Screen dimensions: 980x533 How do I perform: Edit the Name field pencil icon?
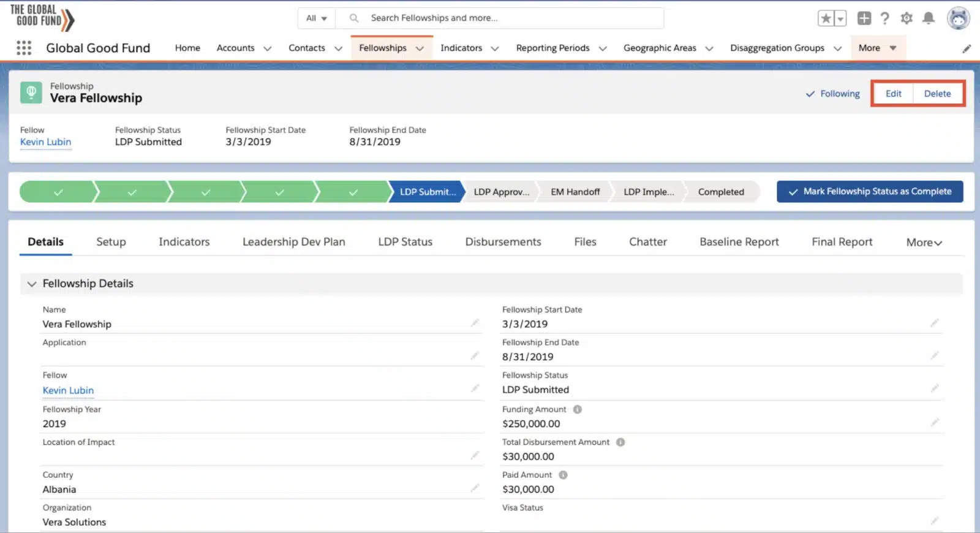(x=475, y=323)
